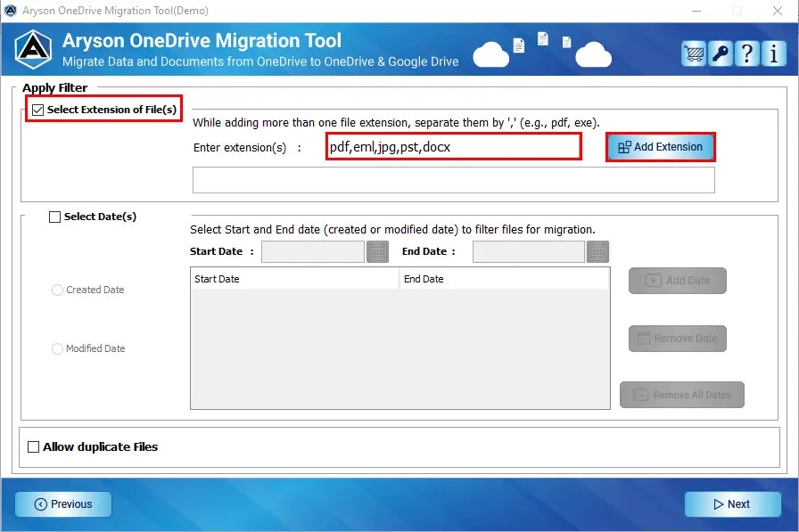This screenshot has width=799, height=532.
Task: Click the Aryson logo in header
Action: coord(33,50)
